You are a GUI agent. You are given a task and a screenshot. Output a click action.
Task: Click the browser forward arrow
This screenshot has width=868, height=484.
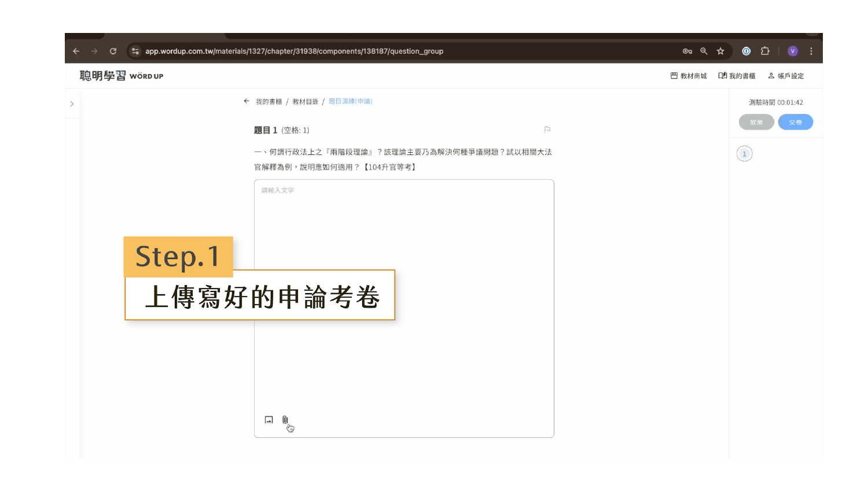[x=95, y=51]
